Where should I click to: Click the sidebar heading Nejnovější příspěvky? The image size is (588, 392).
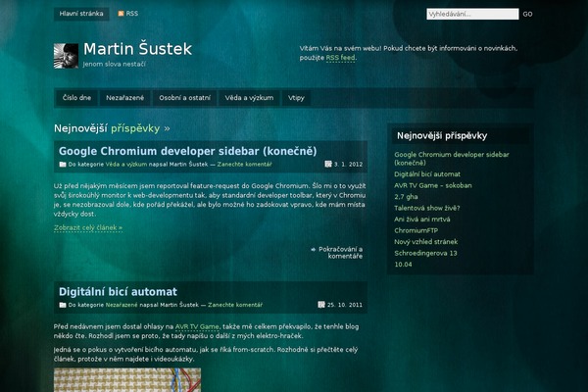coord(442,136)
